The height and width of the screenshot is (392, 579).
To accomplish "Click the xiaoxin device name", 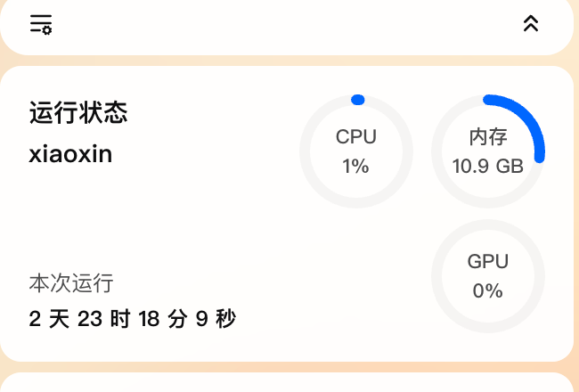I will coord(71,154).
